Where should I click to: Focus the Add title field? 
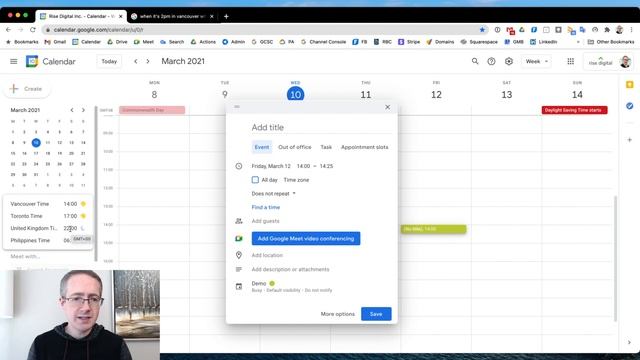coord(322,127)
